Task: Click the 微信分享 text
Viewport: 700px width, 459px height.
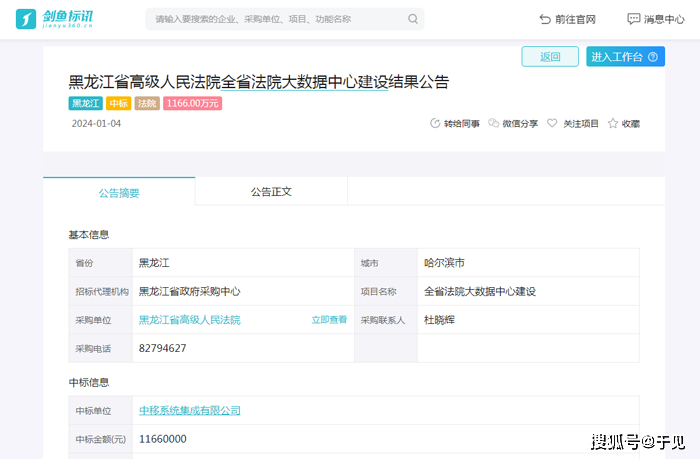Action: click(x=520, y=124)
